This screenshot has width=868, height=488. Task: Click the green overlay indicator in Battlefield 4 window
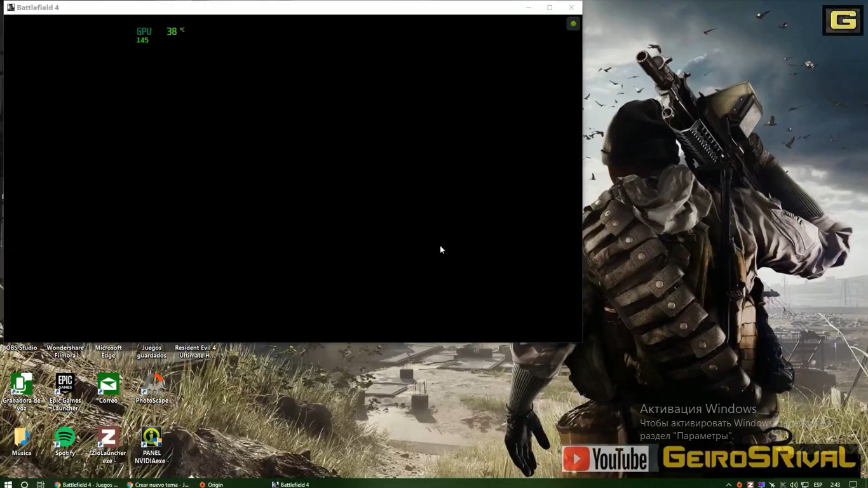(573, 24)
